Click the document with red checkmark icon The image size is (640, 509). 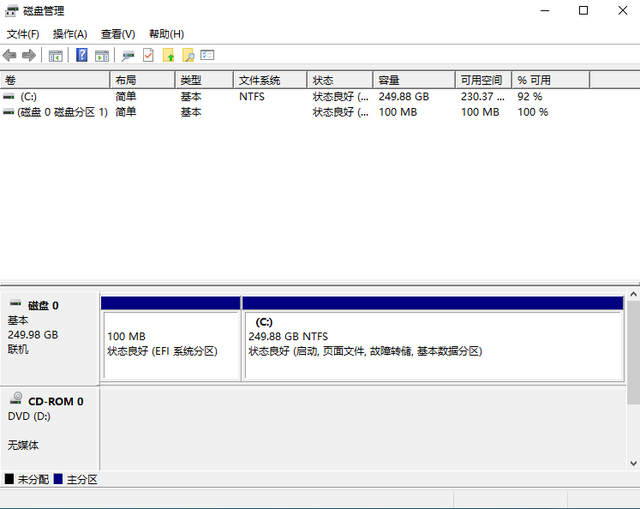point(148,55)
